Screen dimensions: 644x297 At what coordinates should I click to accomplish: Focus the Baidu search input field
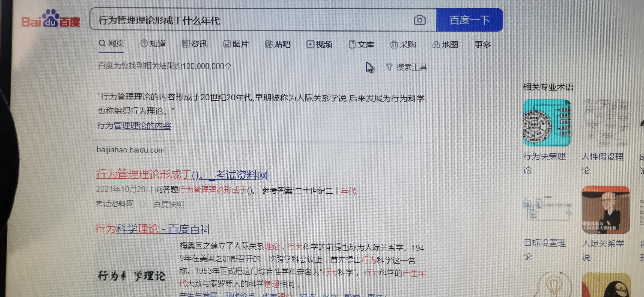coord(250,20)
